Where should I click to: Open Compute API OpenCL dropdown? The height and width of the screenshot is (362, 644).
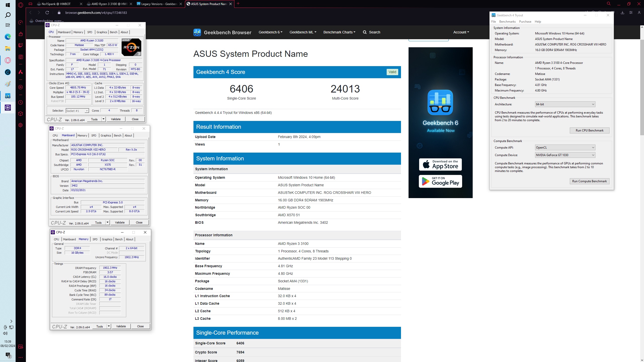pos(565,148)
